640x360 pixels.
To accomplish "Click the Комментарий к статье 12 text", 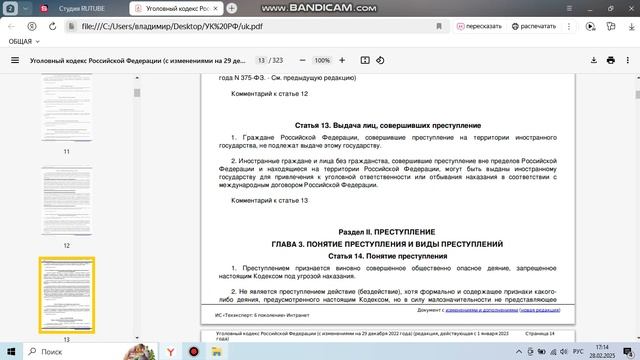I will tap(269, 93).
